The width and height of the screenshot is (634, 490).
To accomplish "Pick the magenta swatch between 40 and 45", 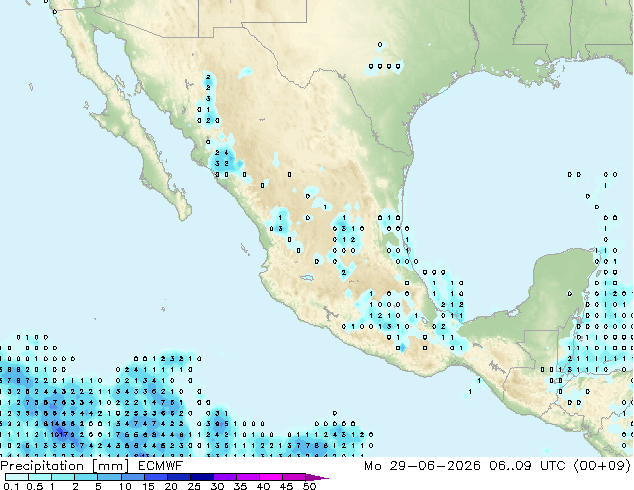I will (271, 477).
